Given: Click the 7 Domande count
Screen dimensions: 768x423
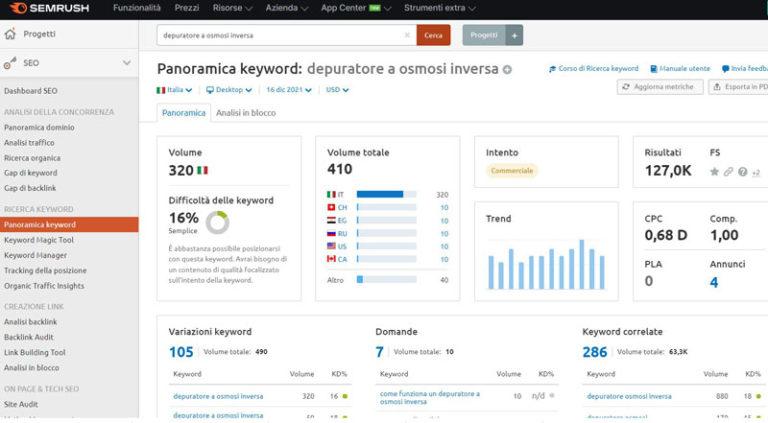Looking at the screenshot, I should 380,352.
